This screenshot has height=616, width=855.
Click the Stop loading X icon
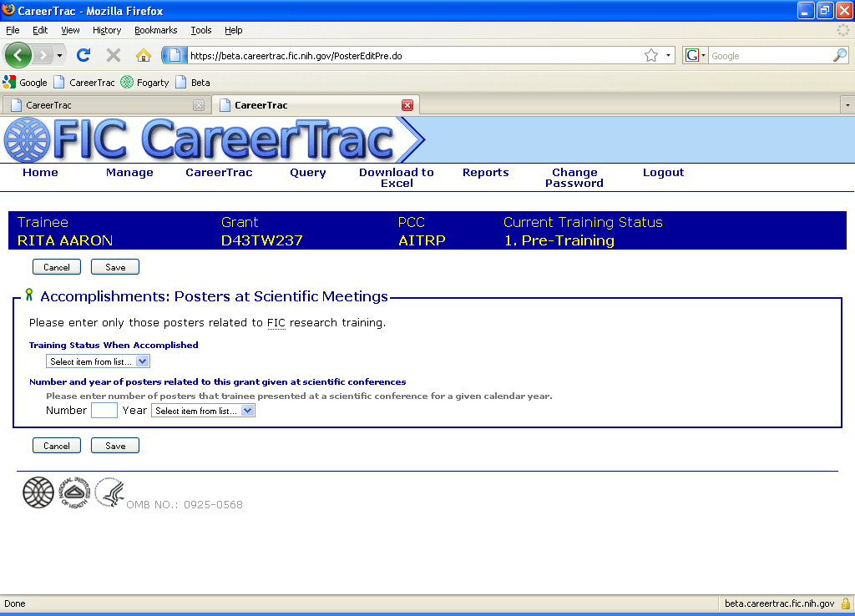(x=114, y=55)
